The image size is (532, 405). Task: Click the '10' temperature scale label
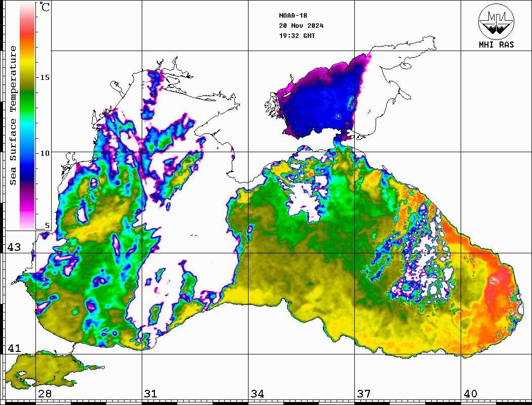coord(45,153)
